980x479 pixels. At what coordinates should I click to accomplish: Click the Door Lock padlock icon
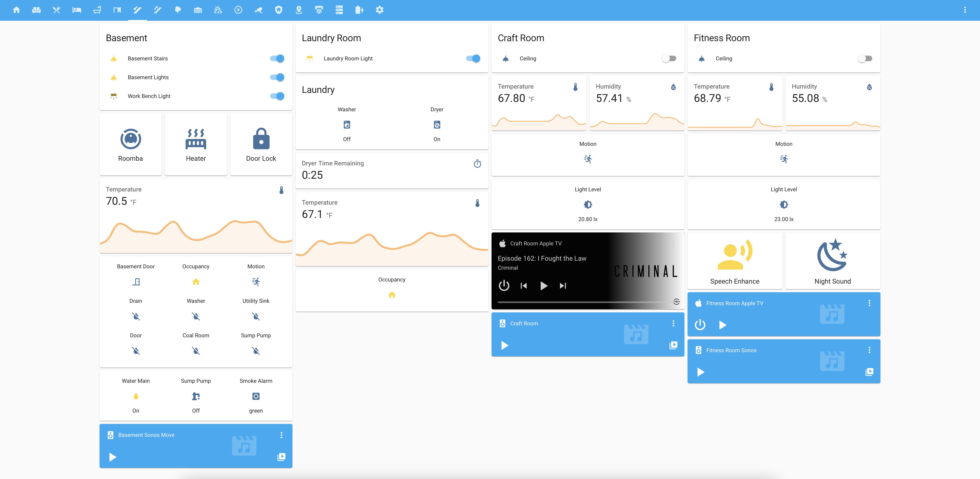click(x=261, y=139)
